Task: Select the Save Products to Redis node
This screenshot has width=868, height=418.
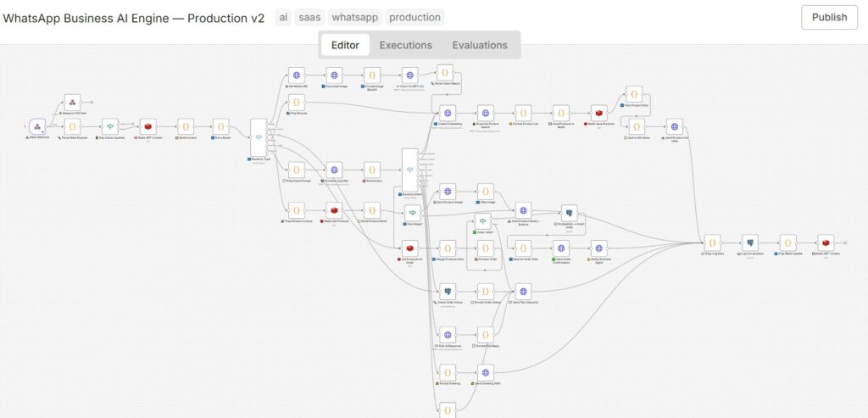Action: (x=561, y=113)
